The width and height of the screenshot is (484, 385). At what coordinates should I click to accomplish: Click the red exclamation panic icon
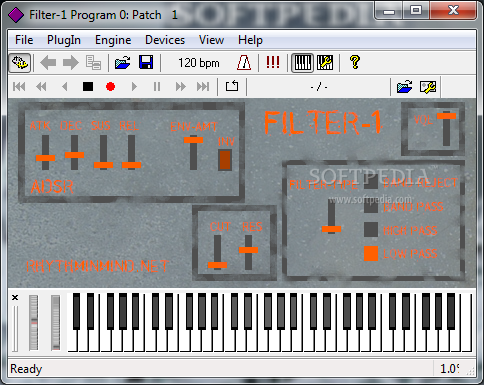pyautogui.click(x=273, y=62)
